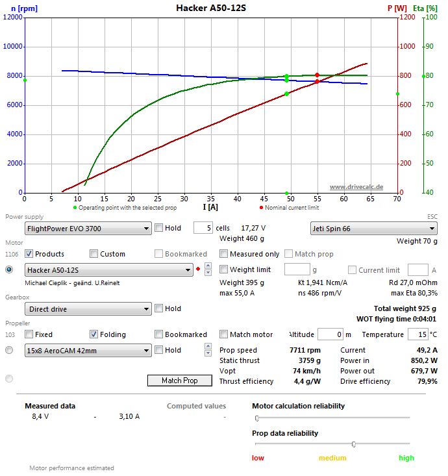Open the Direct drive gearbox dropdown

[88, 309]
